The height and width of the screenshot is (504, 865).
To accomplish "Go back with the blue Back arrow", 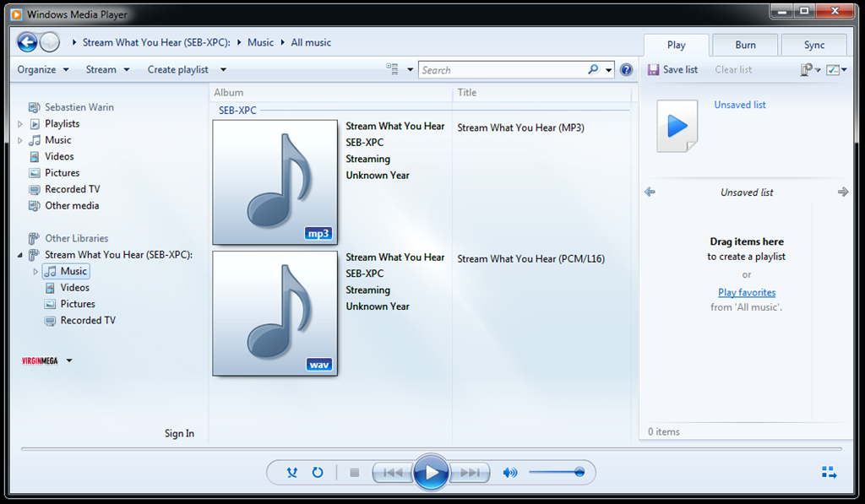I will (27, 42).
